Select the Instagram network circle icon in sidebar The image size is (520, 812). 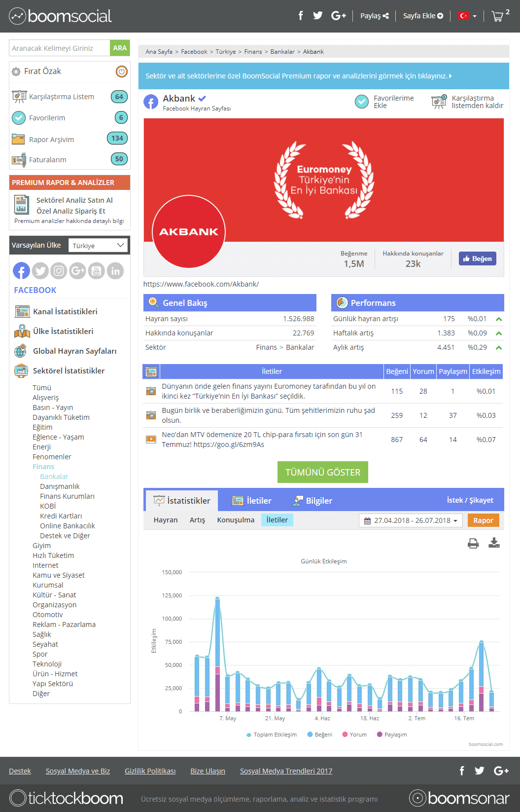point(59,271)
